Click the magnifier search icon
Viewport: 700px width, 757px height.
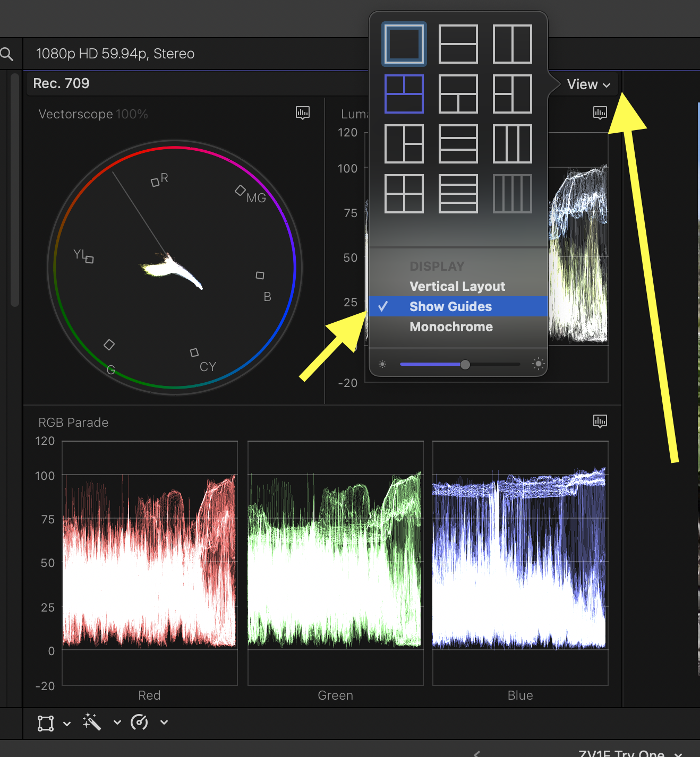7,53
